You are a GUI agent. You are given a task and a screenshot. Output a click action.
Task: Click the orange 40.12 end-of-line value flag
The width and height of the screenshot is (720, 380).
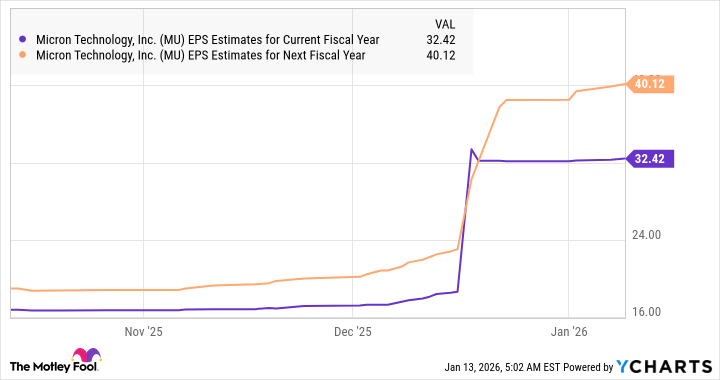(x=650, y=84)
